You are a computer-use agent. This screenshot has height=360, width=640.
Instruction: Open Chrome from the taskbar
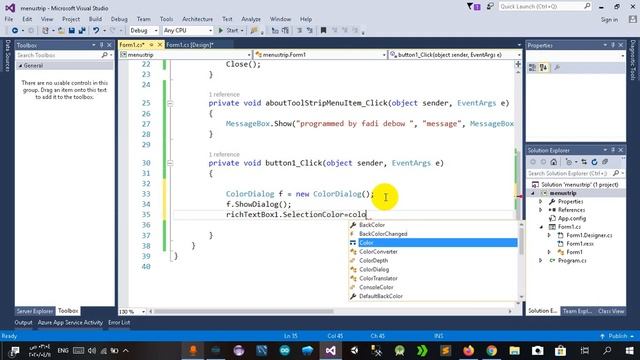491,351
